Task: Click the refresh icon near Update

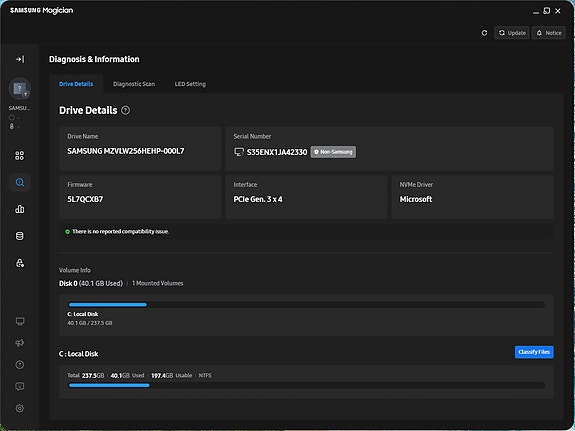Action: [484, 33]
